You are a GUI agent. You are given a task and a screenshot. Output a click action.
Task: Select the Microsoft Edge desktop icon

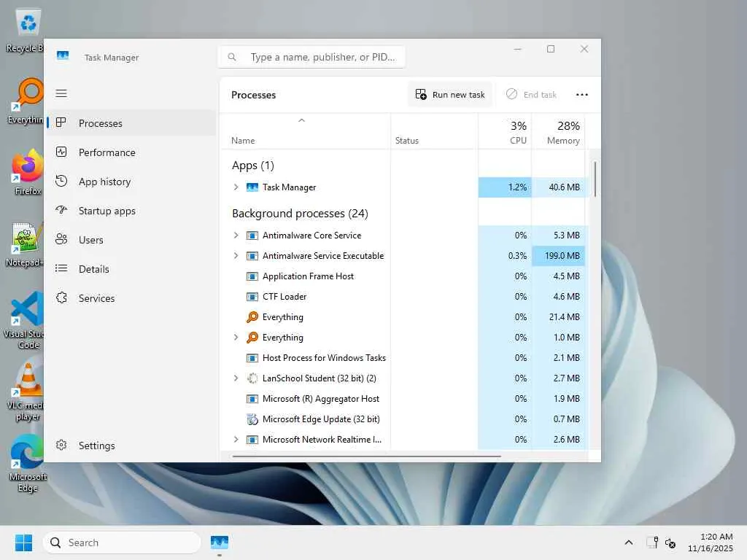click(x=27, y=463)
